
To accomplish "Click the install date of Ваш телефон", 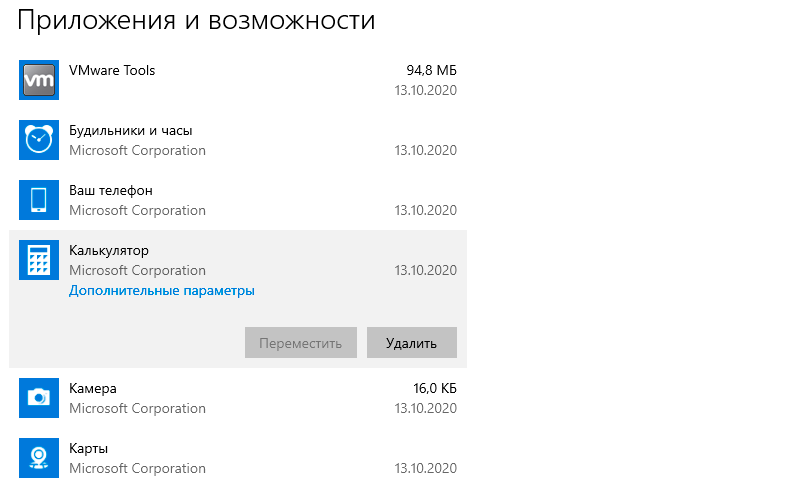I will click(x=425, y=210).
